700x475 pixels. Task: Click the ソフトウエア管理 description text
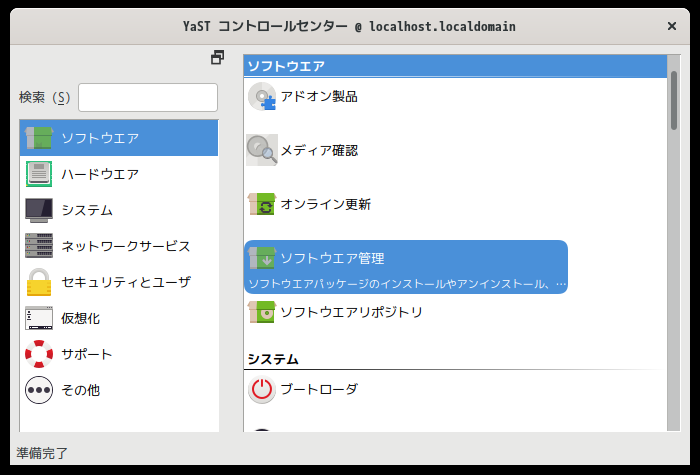[407, 284]
